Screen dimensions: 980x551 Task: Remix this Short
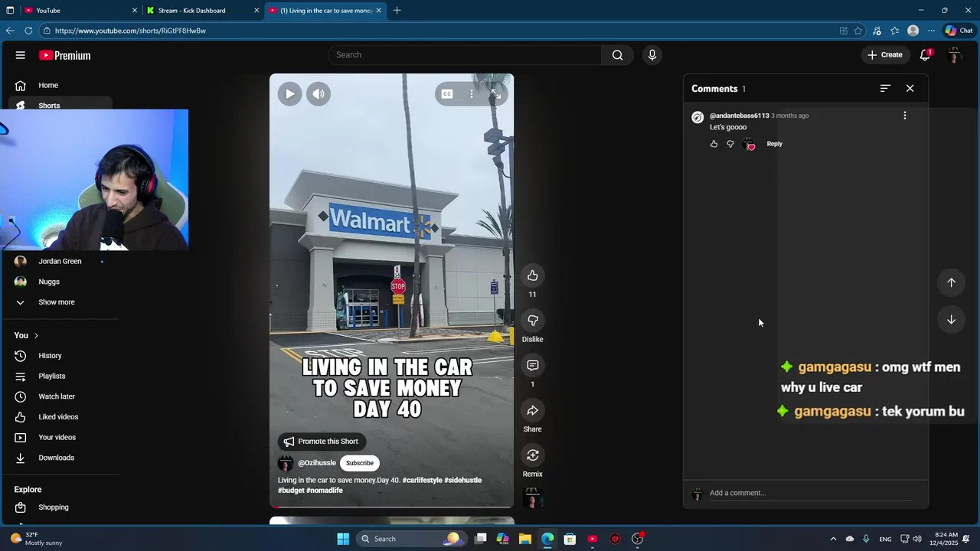click(x=533, y=455)
